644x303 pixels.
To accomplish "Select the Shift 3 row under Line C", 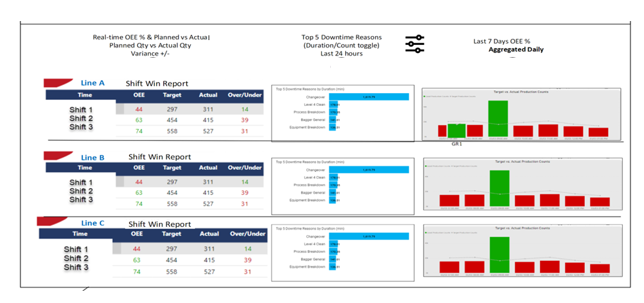I will (76, 268).
